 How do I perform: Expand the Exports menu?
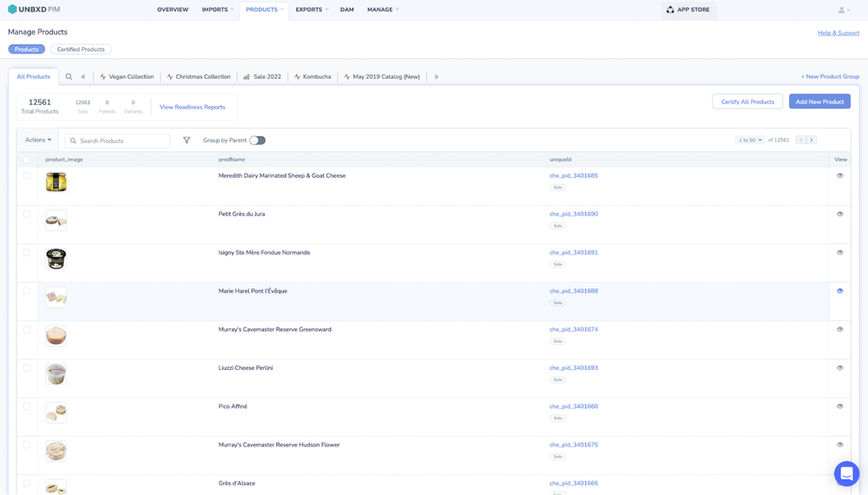click(312, 10)
